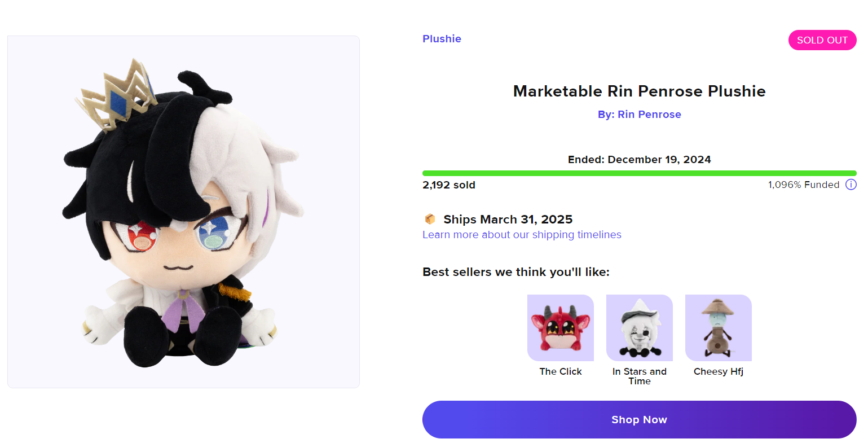Click the main Rin Penrose plushie image

183,212
